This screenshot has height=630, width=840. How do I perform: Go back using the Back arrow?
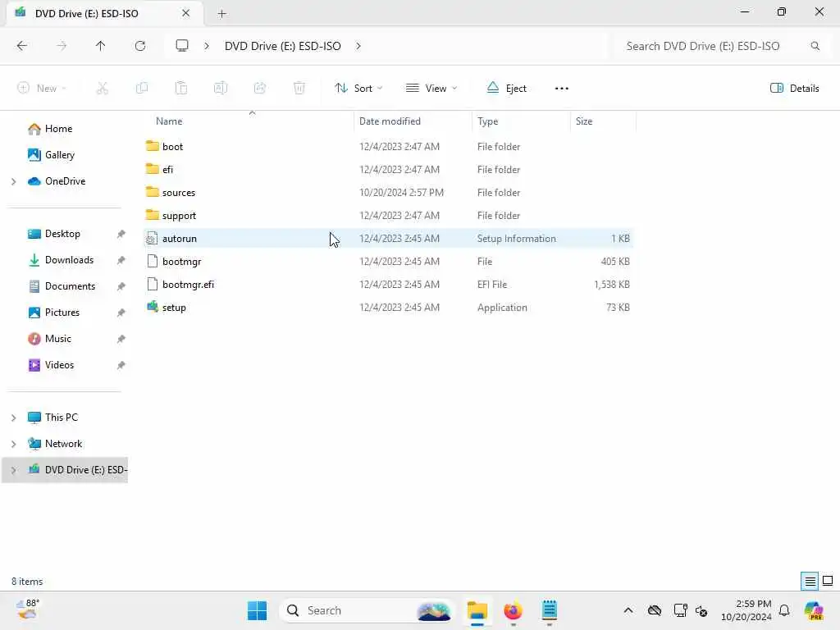(x=22, y=46)
